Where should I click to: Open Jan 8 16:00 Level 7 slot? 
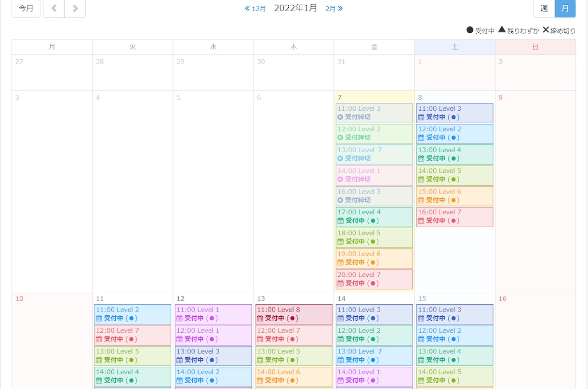click(x=454, y=217)
